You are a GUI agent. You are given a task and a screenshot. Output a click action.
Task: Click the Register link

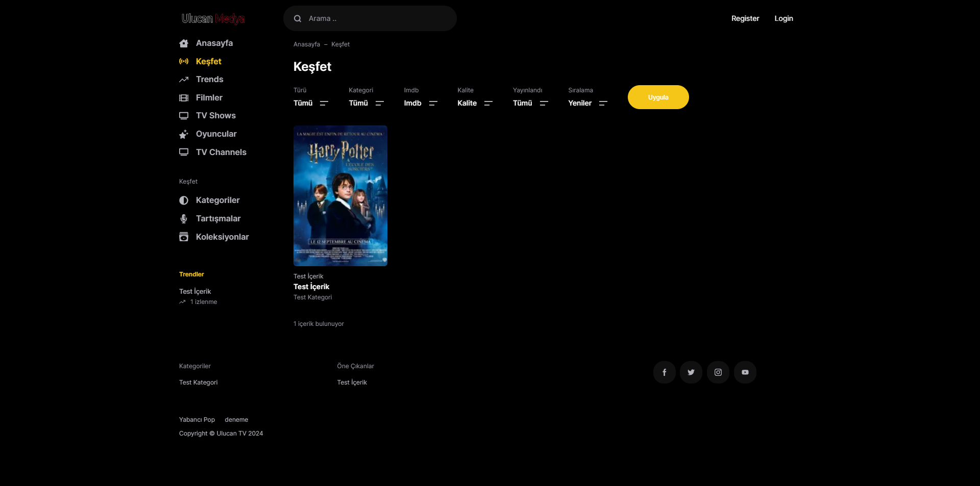745,18
